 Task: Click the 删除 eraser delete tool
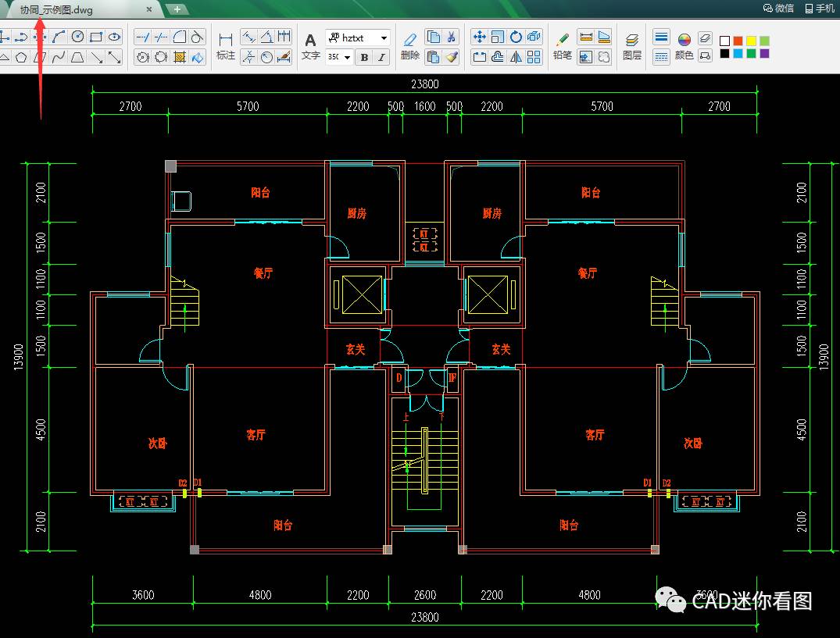(x=410, y=46)
